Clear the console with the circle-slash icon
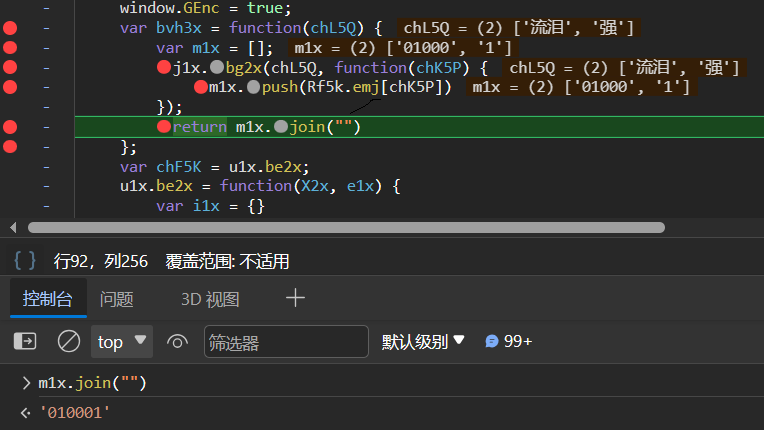 tap(69, 341)
